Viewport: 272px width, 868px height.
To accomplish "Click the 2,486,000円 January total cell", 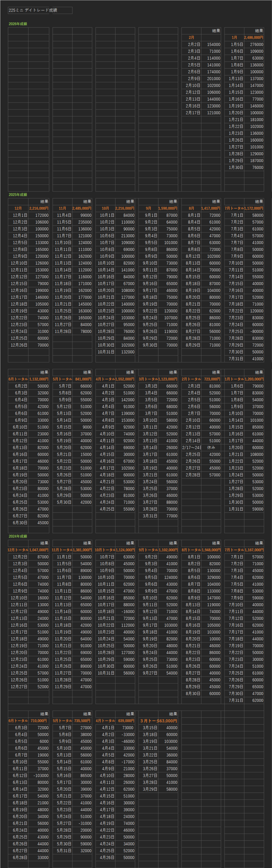I will pyautogui.click(x=253, y=38).
